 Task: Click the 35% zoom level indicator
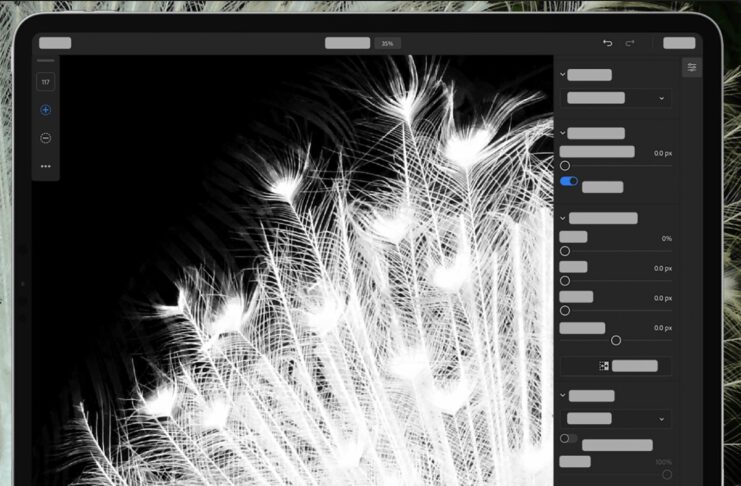[x=388, y=43]
